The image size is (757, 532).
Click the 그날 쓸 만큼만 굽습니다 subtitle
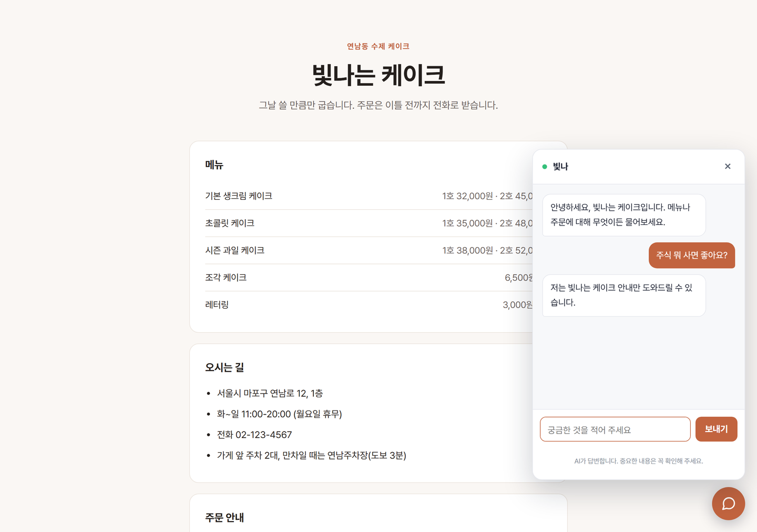pos(378,105)
